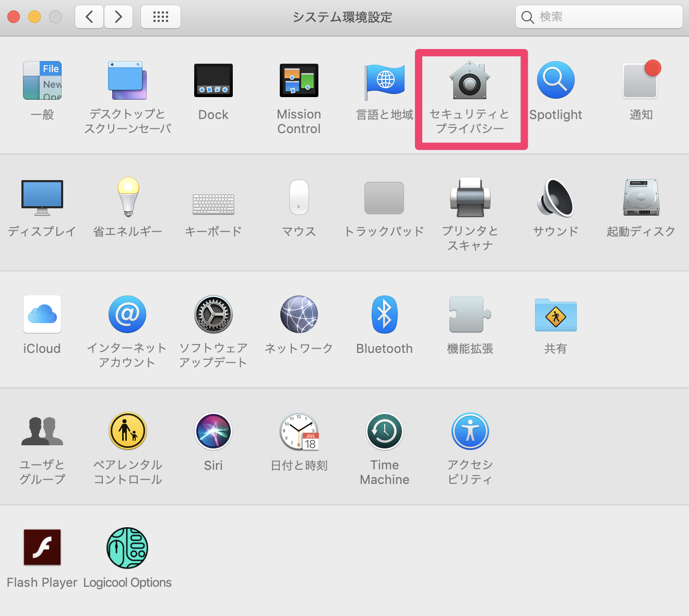The height and width of the screenshot is (616, 689).
Task: Open the iCloud preferences icon
Action: pyautogui.click(x=42, y=314)
